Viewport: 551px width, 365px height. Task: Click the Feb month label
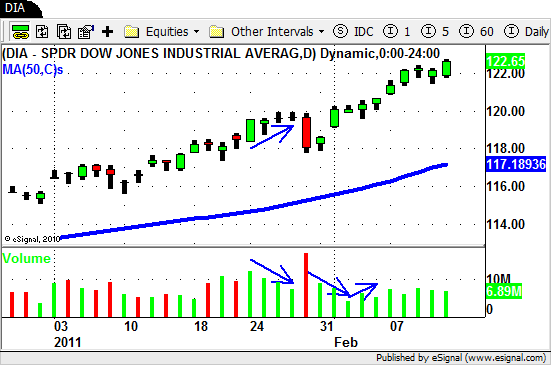[346, 342]
